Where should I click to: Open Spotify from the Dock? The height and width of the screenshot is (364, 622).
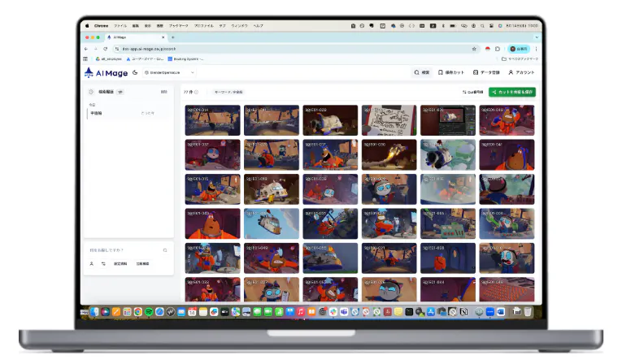149,312
